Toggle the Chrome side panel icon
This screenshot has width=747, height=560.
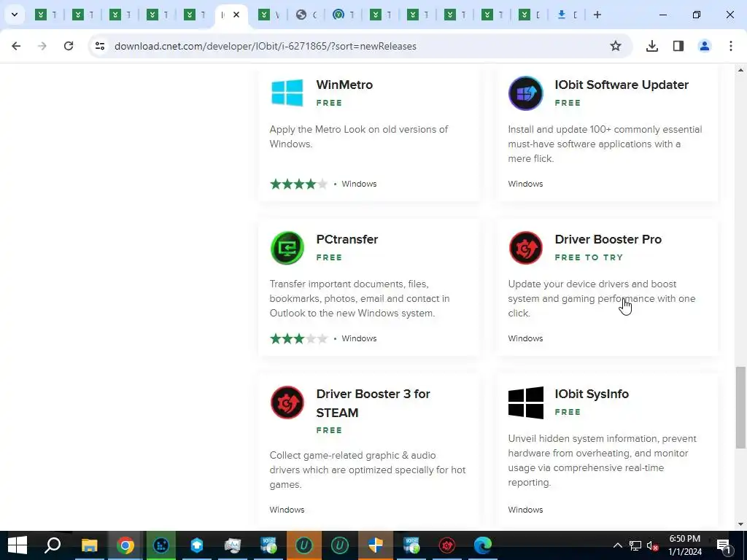[678, 46]
